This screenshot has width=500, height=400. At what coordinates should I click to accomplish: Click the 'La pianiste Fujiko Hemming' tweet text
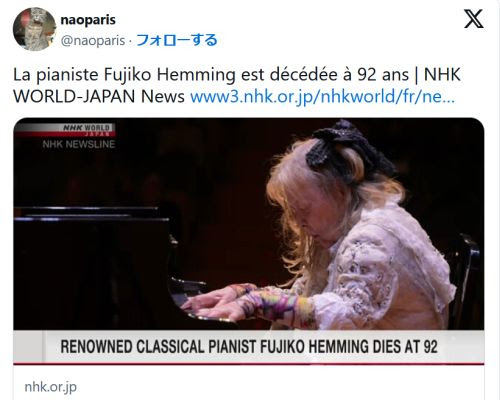(x=124, y=75)
